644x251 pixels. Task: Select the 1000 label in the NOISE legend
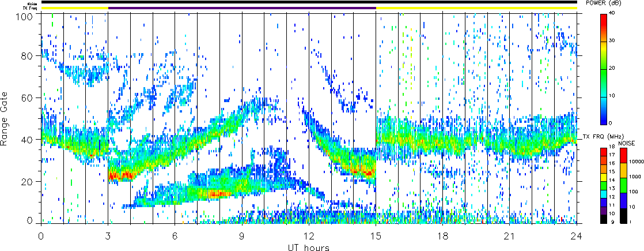pyautogui.click(x=635, y=177)
